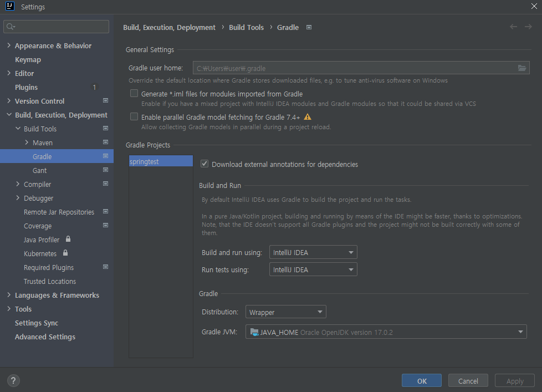Expand the Tools section

[9, 308]
